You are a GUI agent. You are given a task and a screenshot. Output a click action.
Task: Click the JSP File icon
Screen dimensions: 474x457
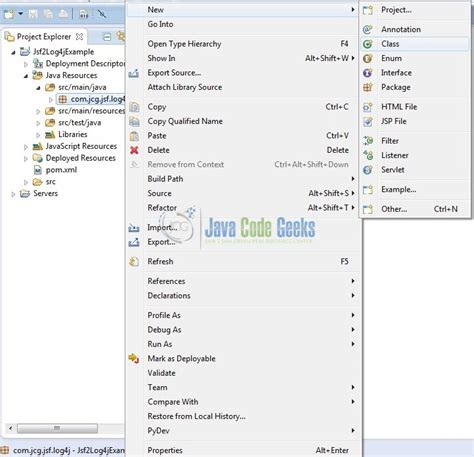(367, 122)
